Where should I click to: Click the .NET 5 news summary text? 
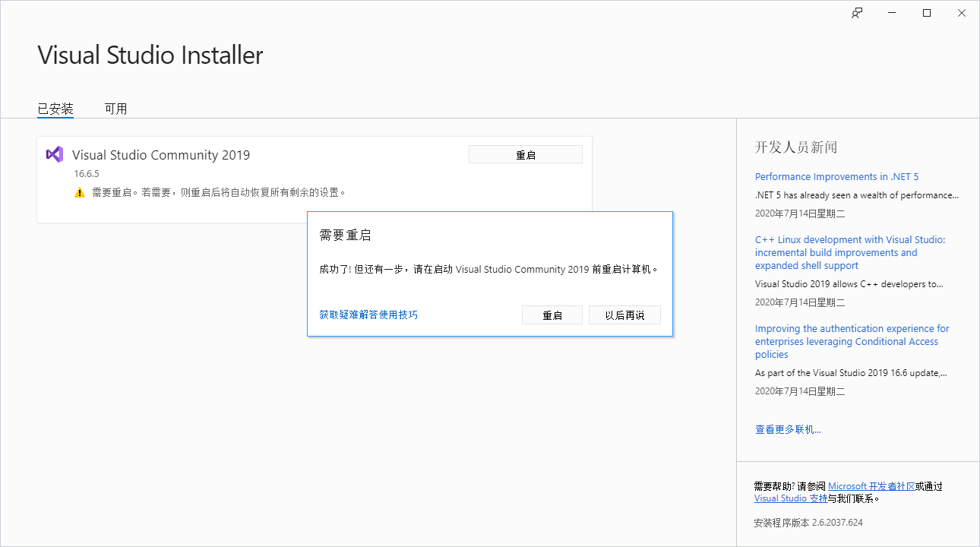pos(857,195)
